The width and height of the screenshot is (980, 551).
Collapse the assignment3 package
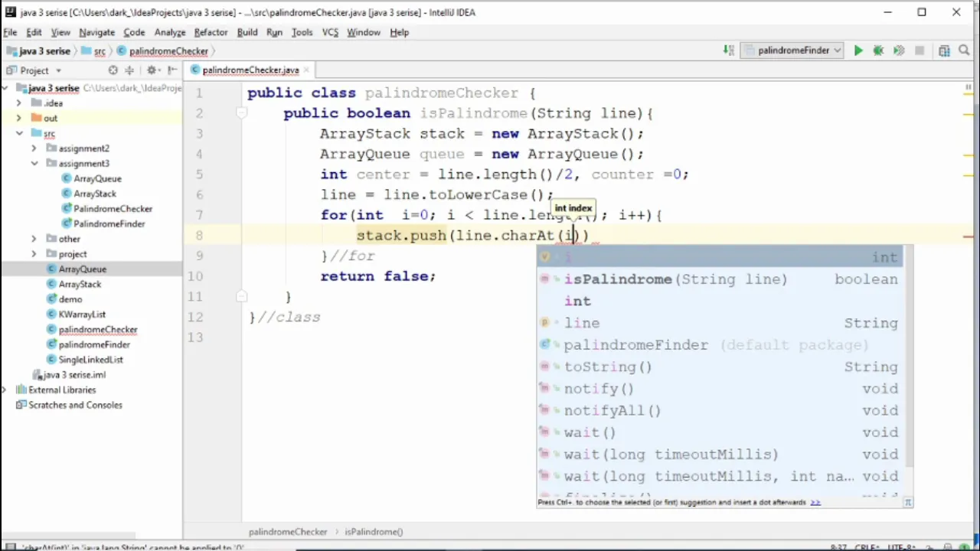pyautogui.click(x=34, y=164)
